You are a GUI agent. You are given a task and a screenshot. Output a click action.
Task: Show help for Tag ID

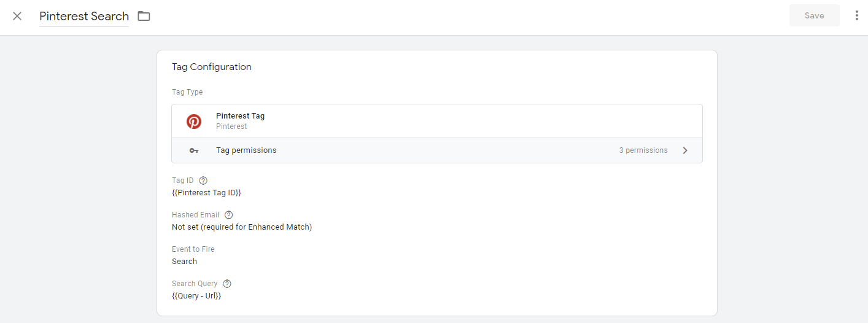click(x=203, y=181)
